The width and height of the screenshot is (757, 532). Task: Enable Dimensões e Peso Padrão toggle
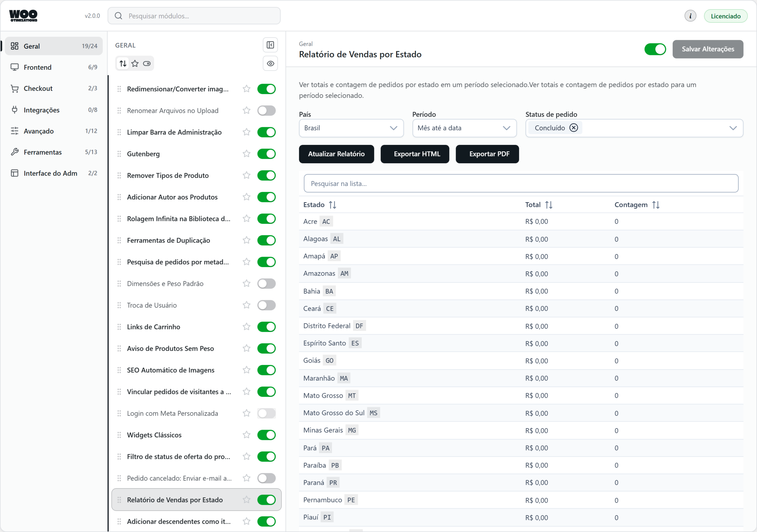pyautogui.click(x=266, y=284)
